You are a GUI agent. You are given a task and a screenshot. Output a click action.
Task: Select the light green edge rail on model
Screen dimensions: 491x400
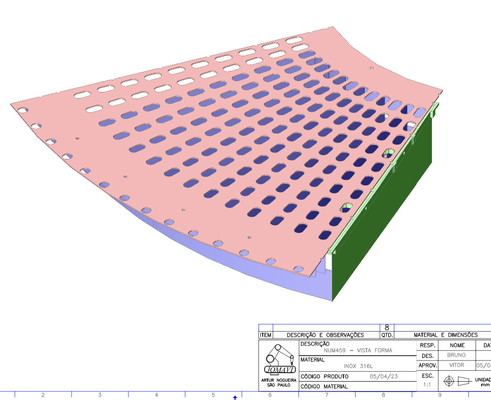383,177
